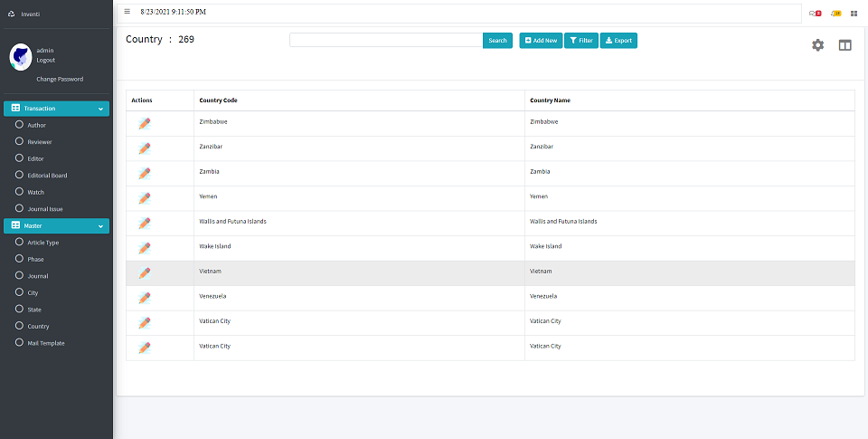Open the settings gear icon
The width and height of the screenshot is (868, 439).
(817, 45)
